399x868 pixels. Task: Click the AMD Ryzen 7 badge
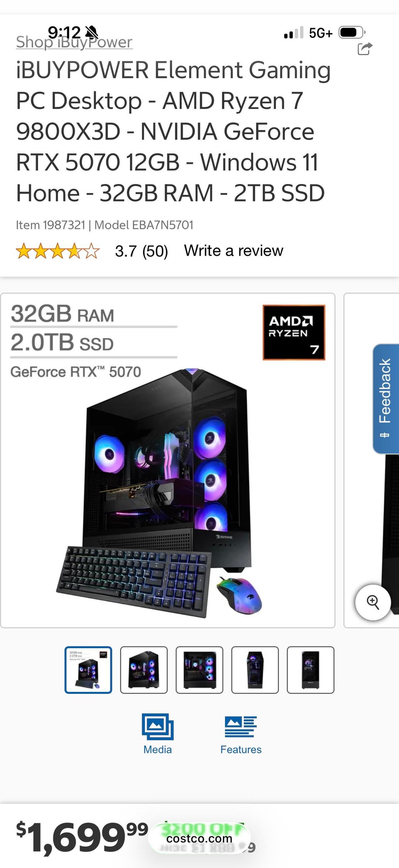[294, 332]
